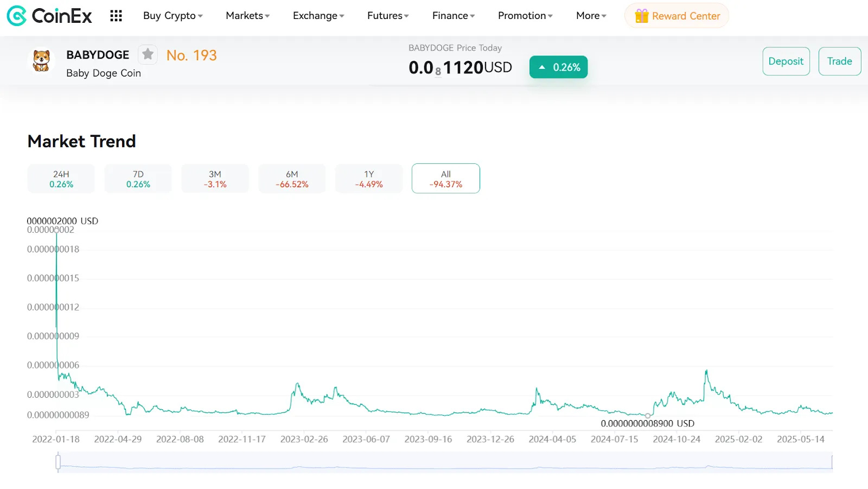
Task: Click the Baby Doge coin avatar
Action: (41, 60)
